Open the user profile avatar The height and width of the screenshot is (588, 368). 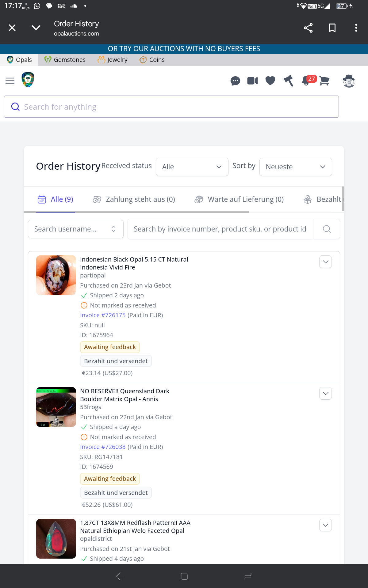[x=349, y=81]
